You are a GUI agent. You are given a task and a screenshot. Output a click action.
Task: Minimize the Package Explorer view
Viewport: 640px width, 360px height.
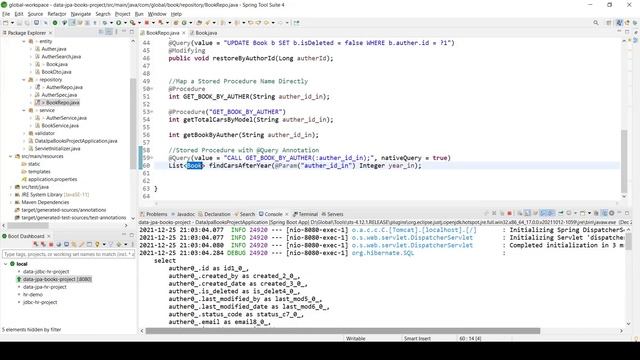[x=124, y=31]
